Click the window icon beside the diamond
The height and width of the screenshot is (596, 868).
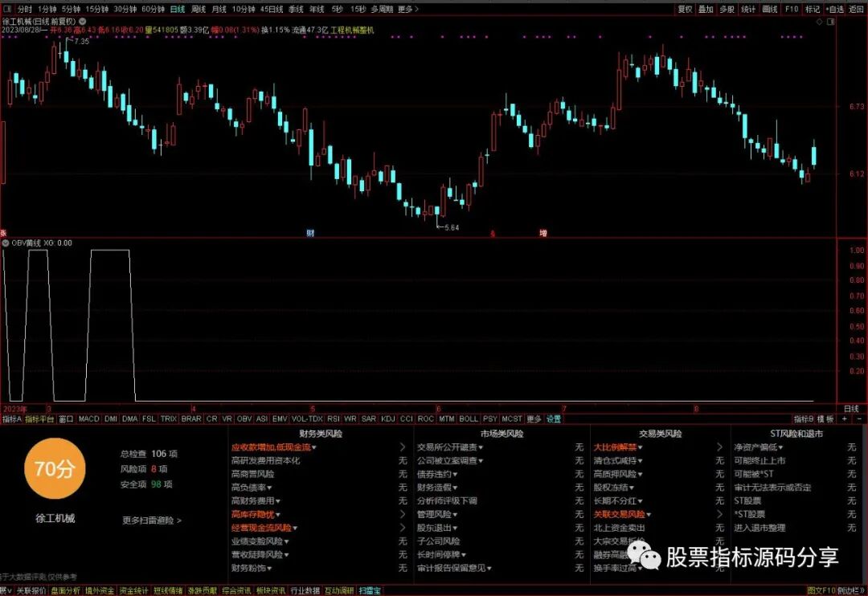[830, 22]
